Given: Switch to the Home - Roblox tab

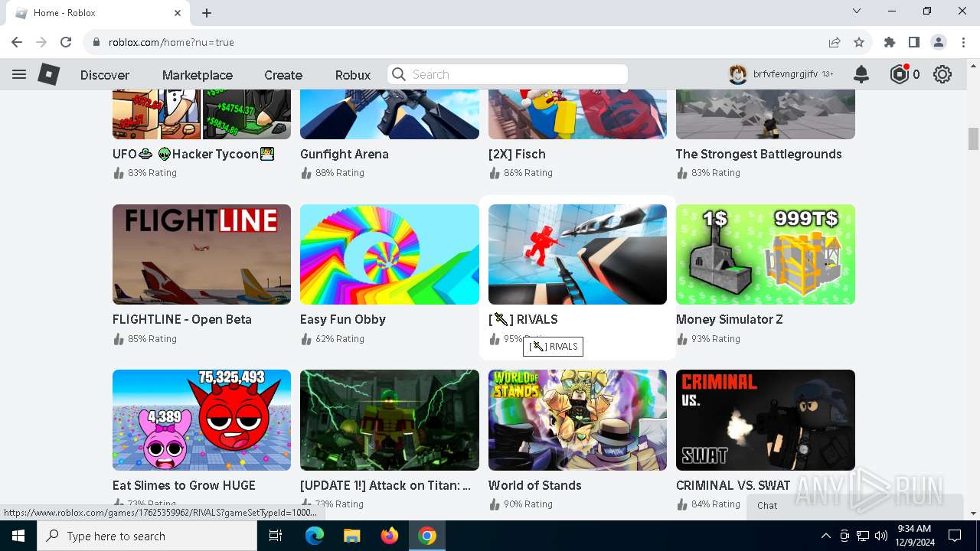Looking at the screenshot, I should (98, 13).
